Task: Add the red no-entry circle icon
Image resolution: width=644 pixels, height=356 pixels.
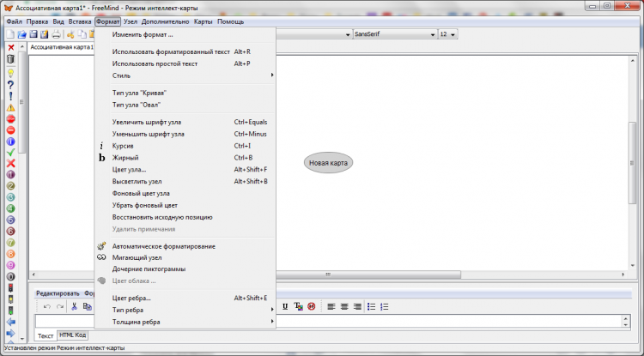Action: click(11, 130)
